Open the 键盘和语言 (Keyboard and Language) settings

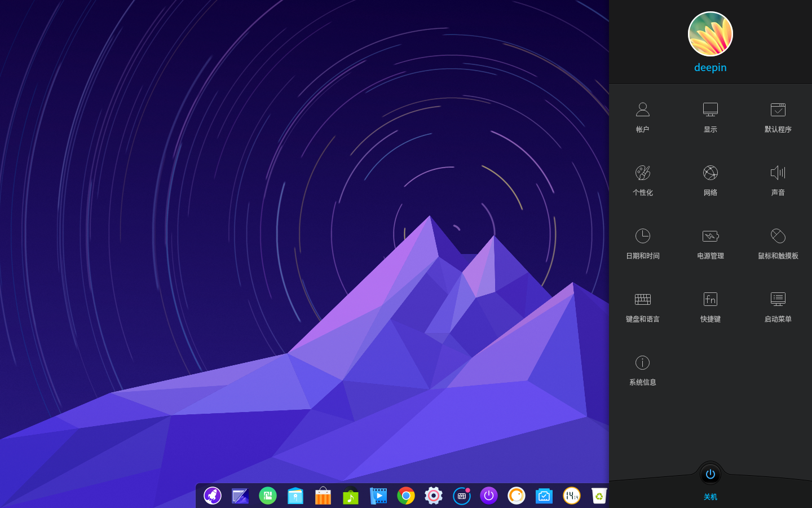(x=642, y=306)
